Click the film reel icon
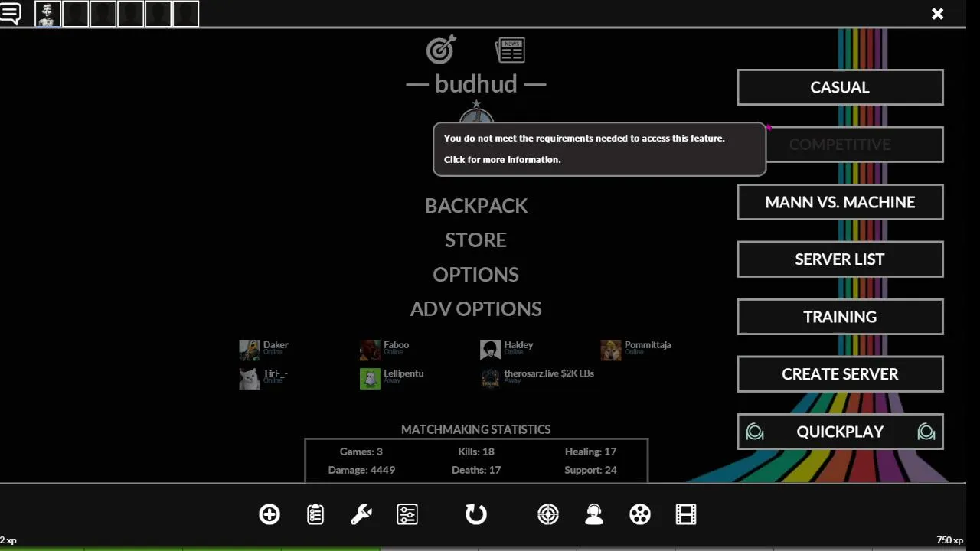The height and width of the screenshot is (551, 980). [x=640, y=514]
